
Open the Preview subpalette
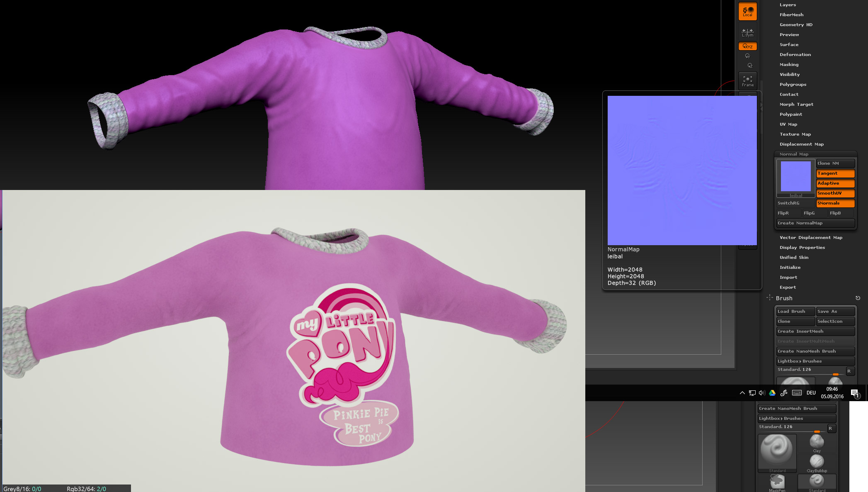tap(789, 35)
